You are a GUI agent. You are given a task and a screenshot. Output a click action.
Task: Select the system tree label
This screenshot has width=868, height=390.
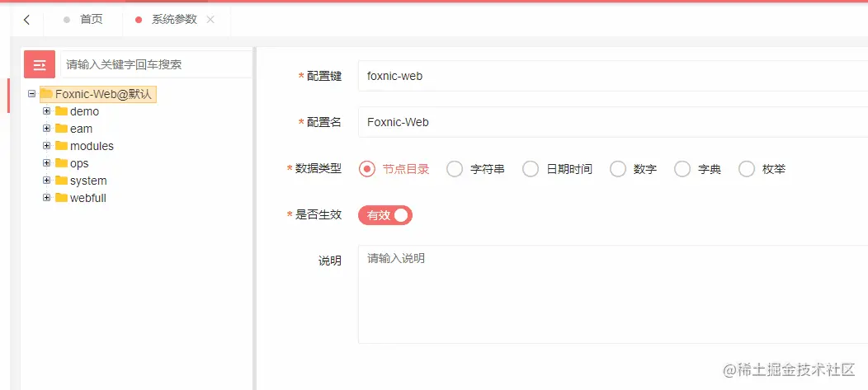point(88,181)
